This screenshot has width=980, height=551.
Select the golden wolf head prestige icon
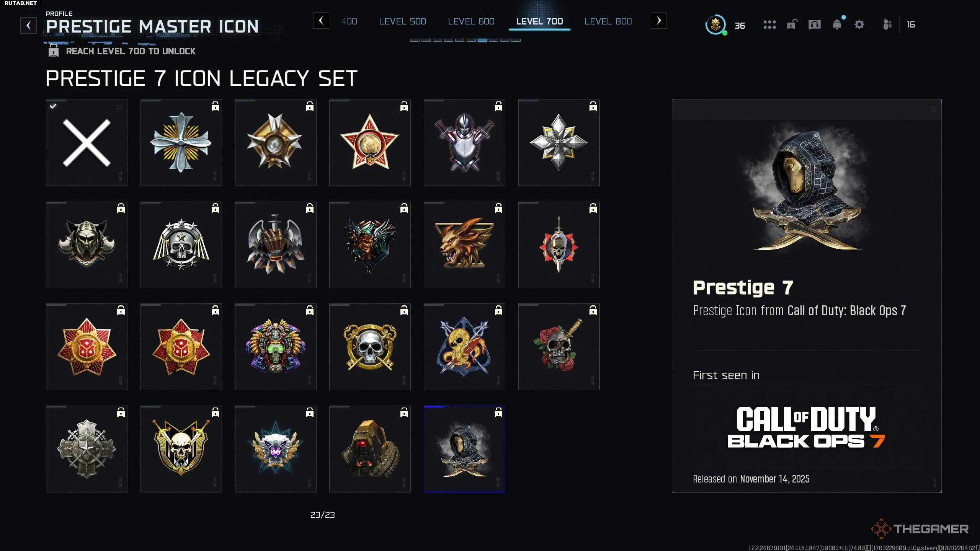click(464, 245)
